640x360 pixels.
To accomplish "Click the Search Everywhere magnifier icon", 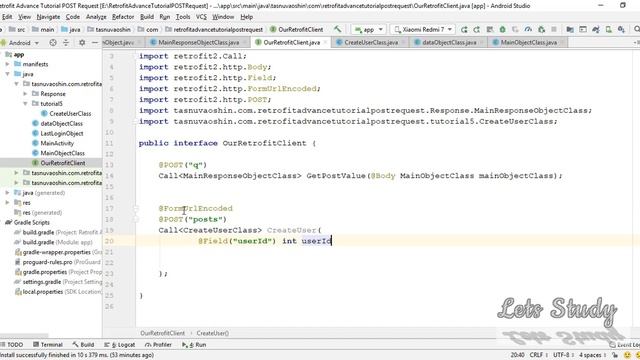I will click(636, 29).
